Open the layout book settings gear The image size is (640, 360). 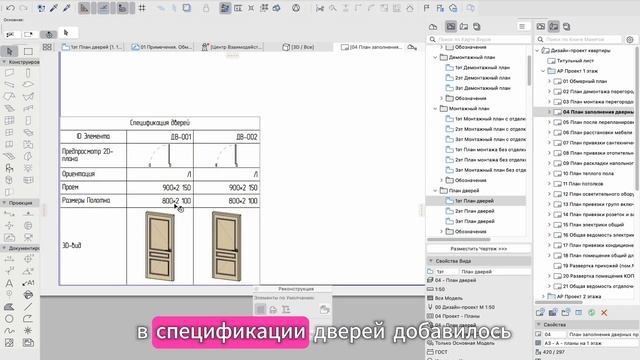pos(630,39)
